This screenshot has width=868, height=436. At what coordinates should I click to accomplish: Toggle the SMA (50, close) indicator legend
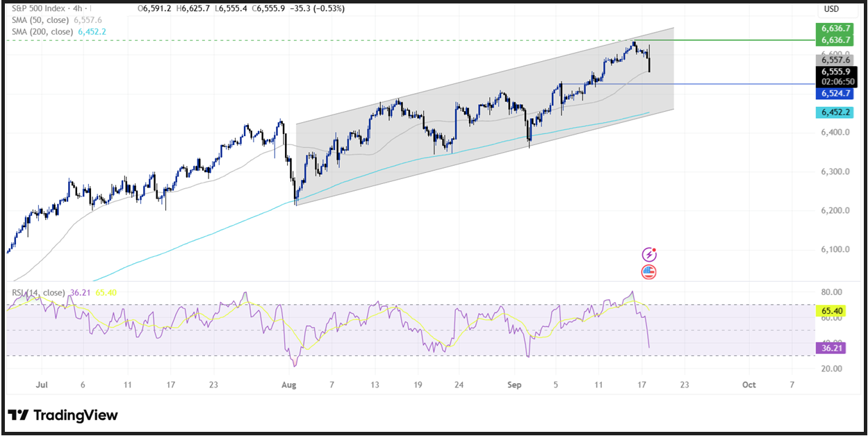pyautogui.click(x=43, y=20)
